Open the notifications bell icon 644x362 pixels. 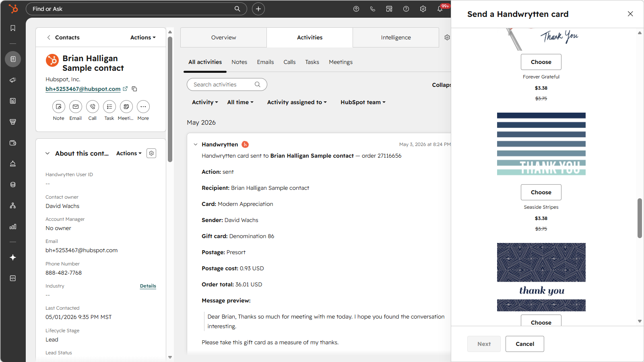(x=440, y=9)
